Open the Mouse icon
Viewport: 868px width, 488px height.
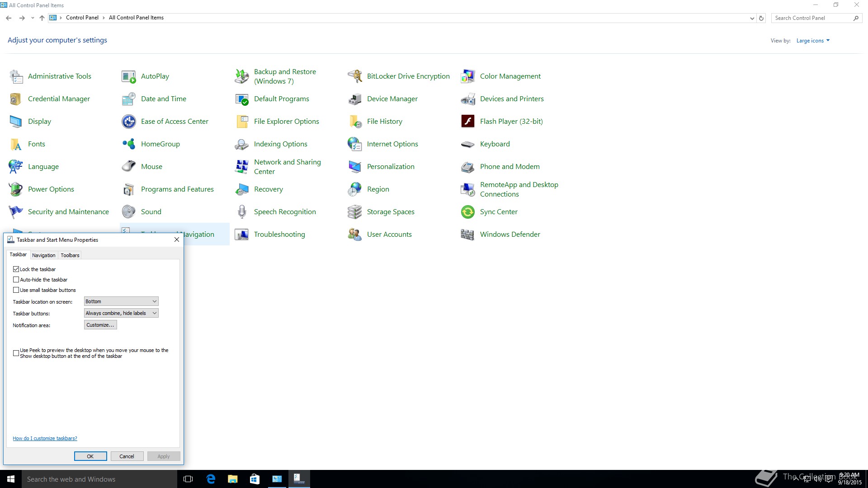129,167
